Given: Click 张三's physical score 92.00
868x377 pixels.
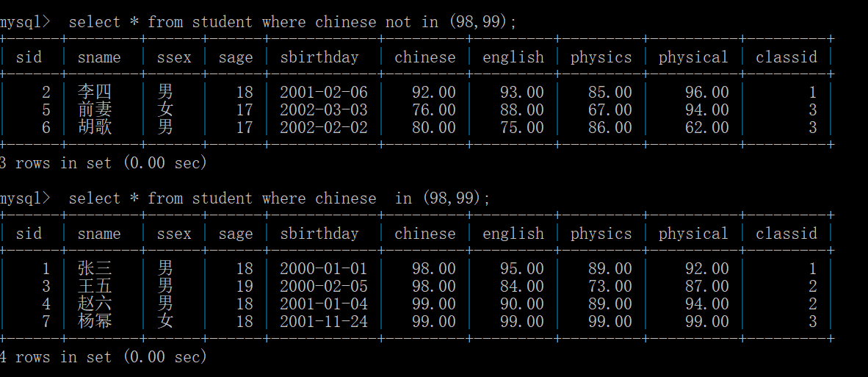Looking at the screenshot, I should tap(706, 268).
